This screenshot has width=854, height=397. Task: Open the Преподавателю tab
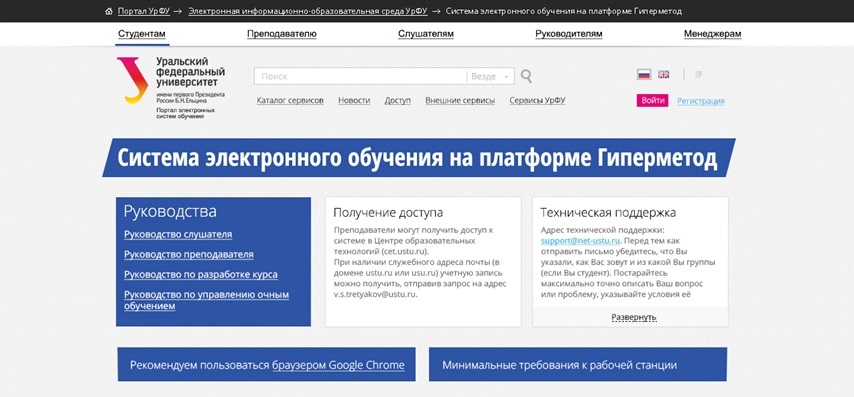(x=282, y=34)
